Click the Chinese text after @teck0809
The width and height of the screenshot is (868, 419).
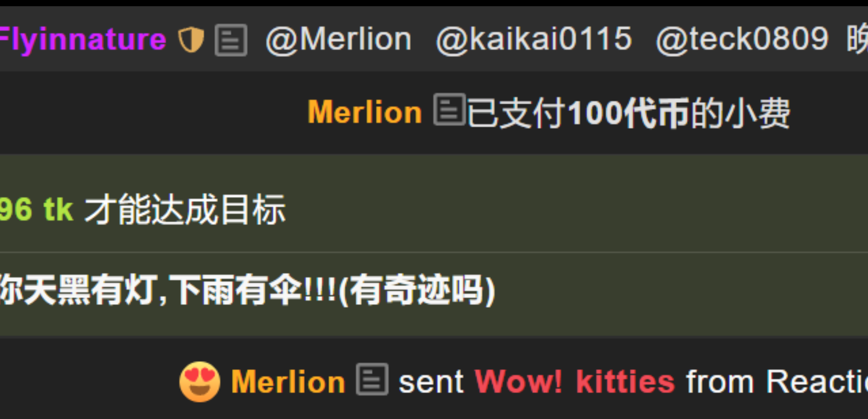click(x=857, y=40)
